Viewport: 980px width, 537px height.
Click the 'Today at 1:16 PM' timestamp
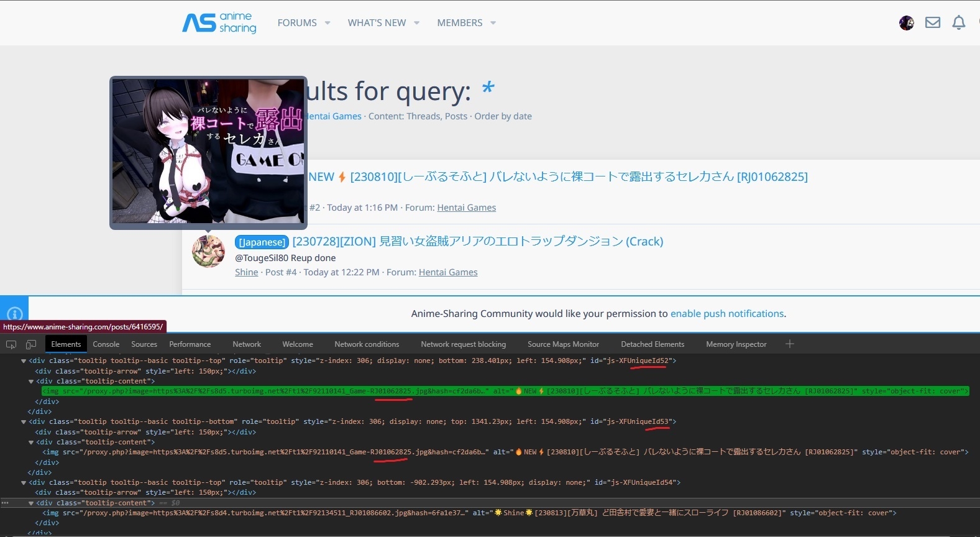(x=362, y=208)
